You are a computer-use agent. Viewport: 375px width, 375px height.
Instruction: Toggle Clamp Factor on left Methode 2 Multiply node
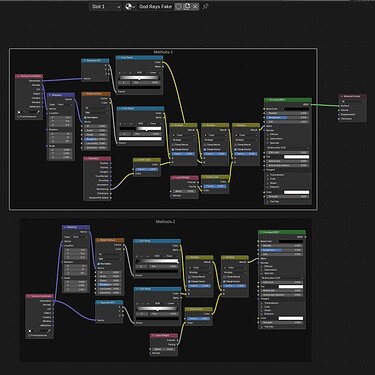[x=190, y=281]
